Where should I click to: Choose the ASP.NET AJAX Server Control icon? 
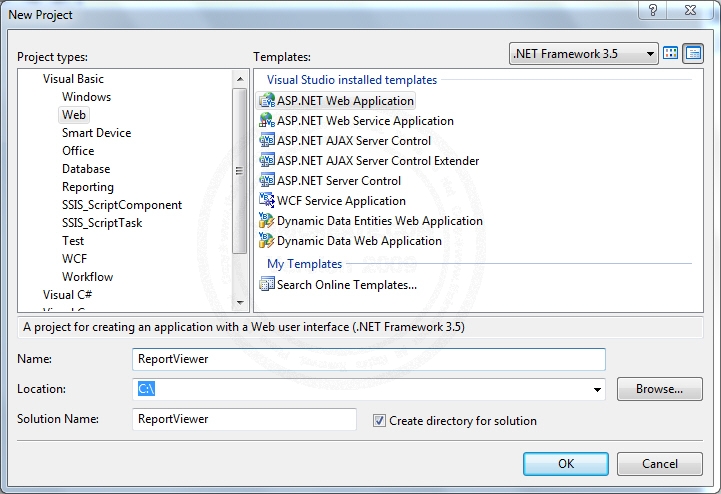267,141
